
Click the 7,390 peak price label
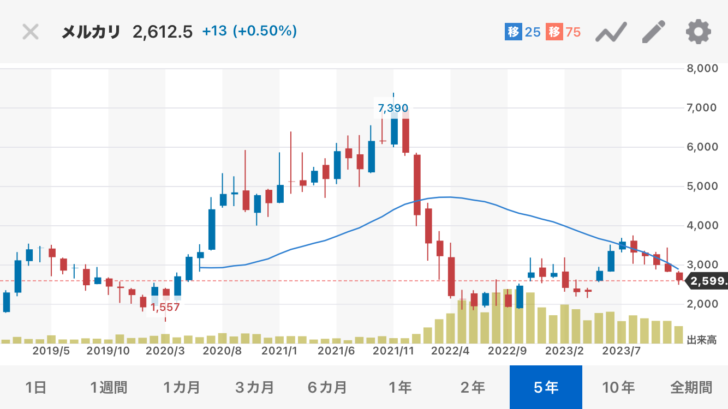pos(392,107)
